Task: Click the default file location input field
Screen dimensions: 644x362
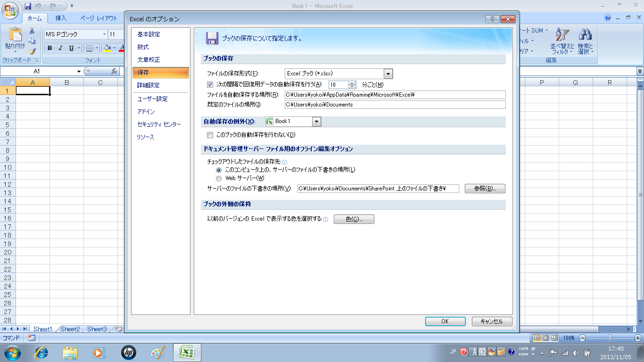Action: (x=395, y=105)
